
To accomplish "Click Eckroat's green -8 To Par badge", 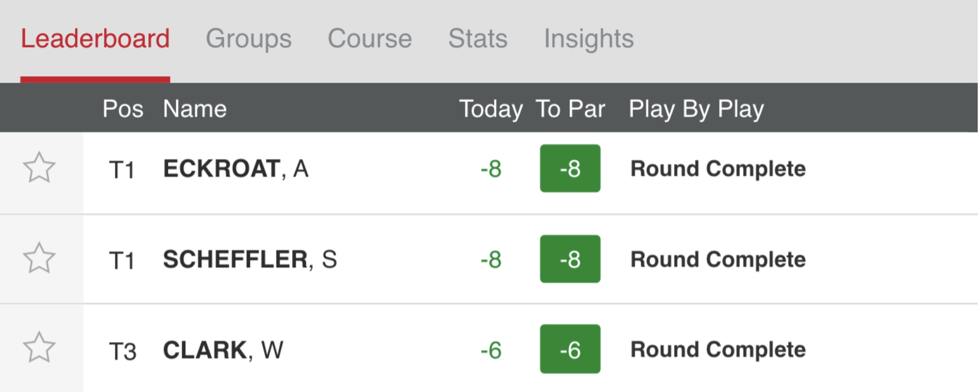I will (570, 169).
